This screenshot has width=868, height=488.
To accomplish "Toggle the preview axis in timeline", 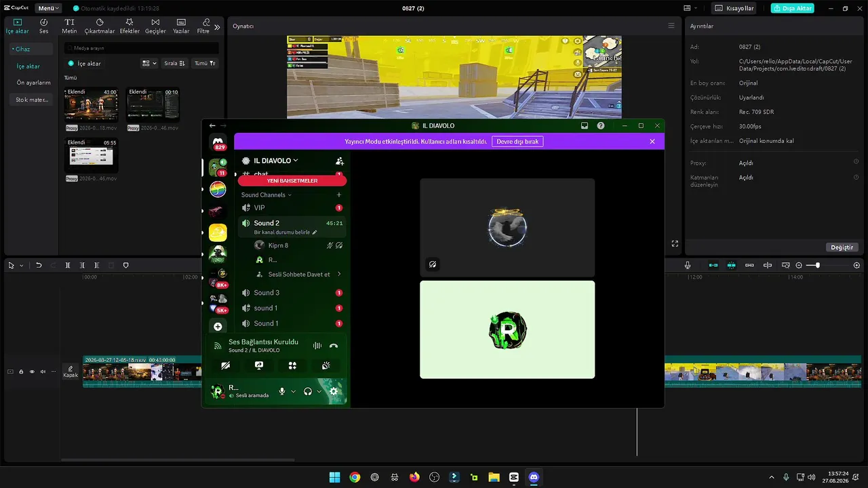I will tap(768, 265).
